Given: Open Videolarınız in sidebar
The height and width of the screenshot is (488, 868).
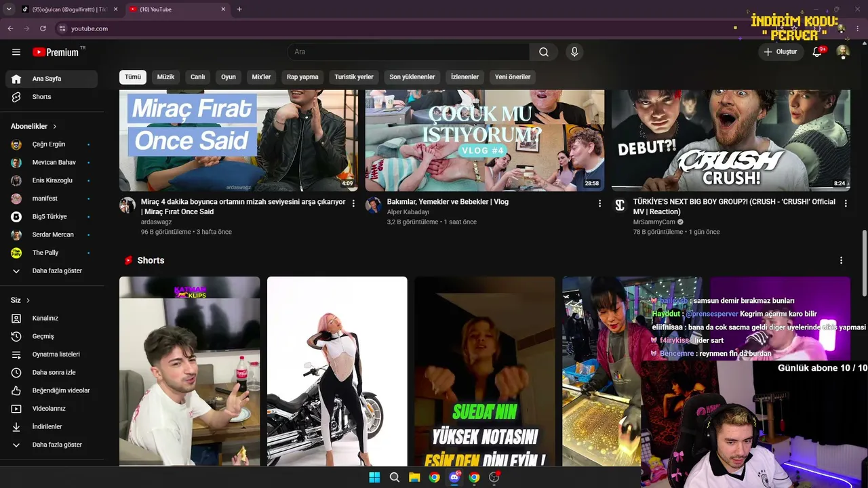Looking at the screenshot, I should point(52,409).
